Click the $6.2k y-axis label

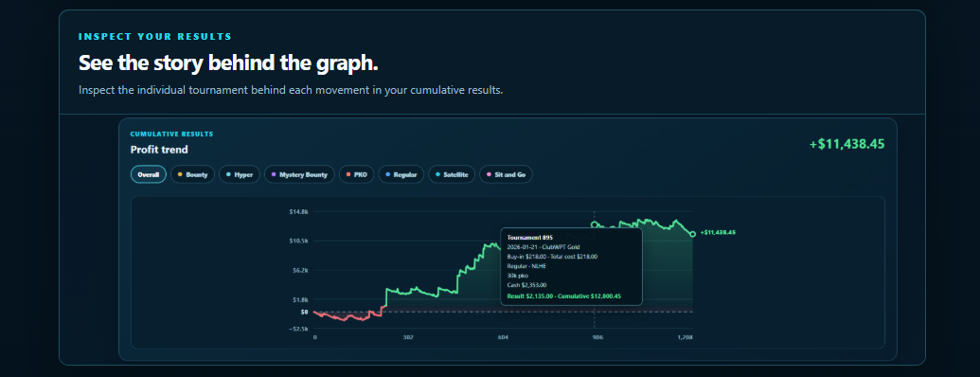300,270
